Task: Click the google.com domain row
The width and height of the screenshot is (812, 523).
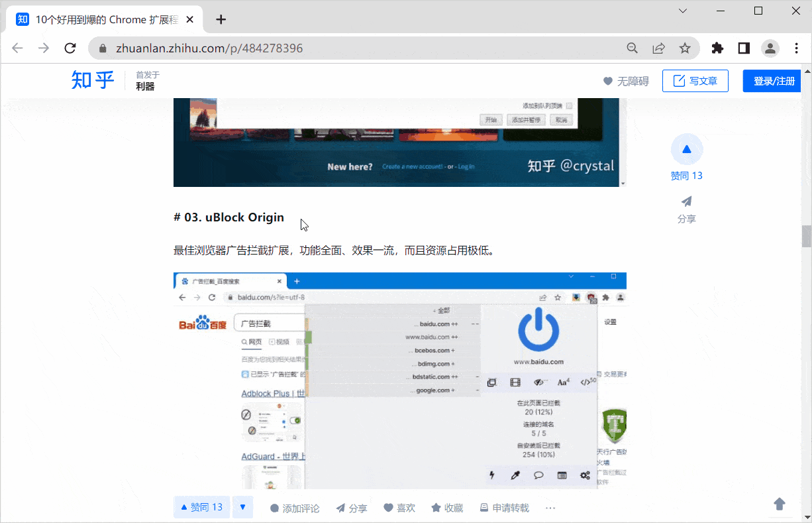Action: [395, 390]
